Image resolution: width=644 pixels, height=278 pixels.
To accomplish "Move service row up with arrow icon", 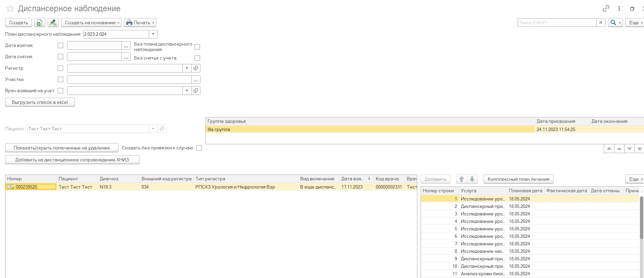I will [462, 179].
